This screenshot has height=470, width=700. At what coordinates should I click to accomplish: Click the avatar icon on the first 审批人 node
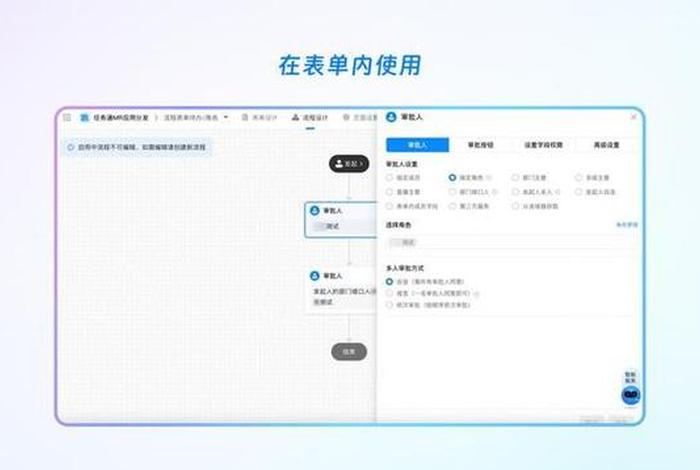coord(315,211)
